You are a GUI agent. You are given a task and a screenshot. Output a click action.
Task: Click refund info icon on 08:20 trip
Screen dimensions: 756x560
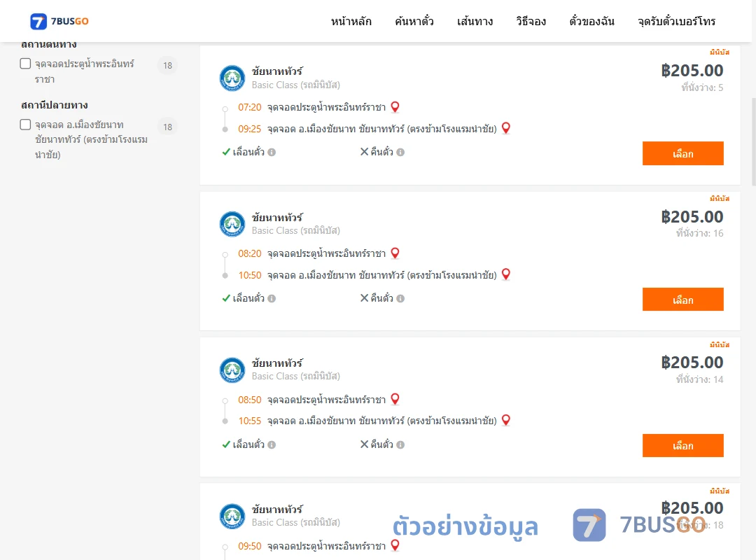(400, 299)
